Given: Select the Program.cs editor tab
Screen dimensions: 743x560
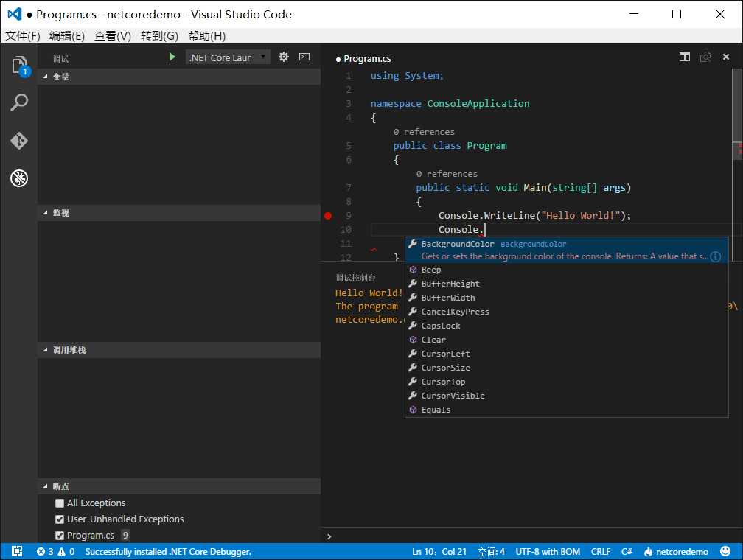Looking at the screenshot, I should 363,59.
